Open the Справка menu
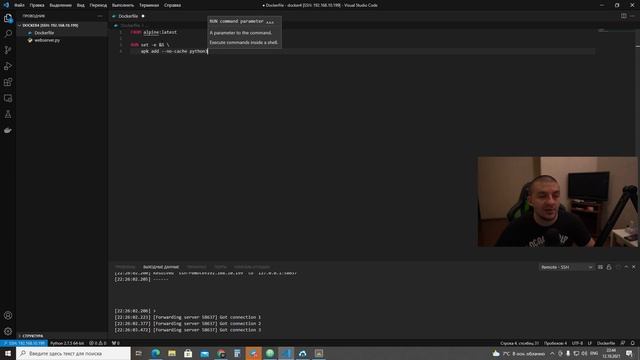 pyautogui.click(x=172, y=5)
